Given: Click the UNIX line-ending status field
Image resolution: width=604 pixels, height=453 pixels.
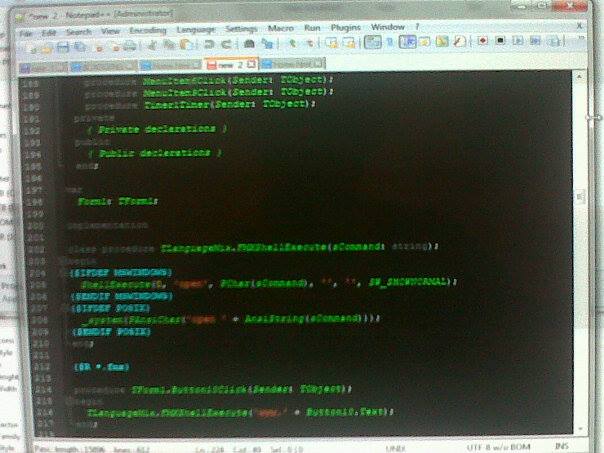Looking at the screenshot, I should (395, 448).
